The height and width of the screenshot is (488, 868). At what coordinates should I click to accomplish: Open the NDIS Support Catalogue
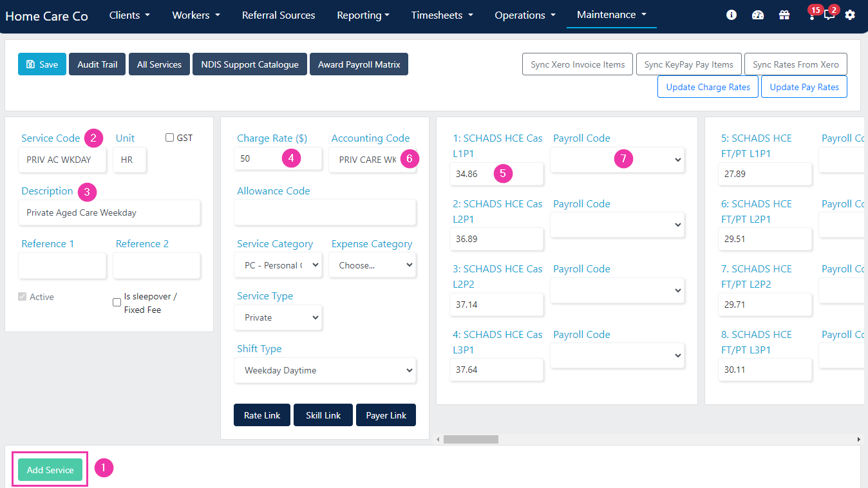(x=250, y=64)
